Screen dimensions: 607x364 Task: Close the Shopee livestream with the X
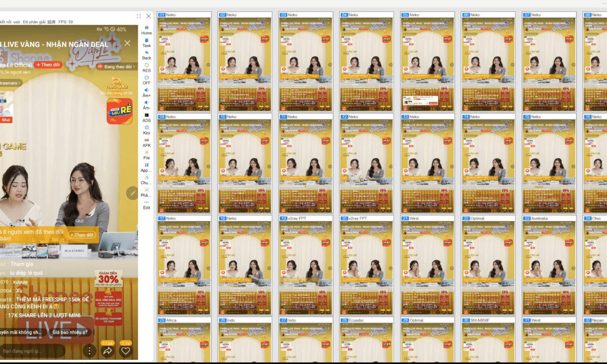click(127, 43)
